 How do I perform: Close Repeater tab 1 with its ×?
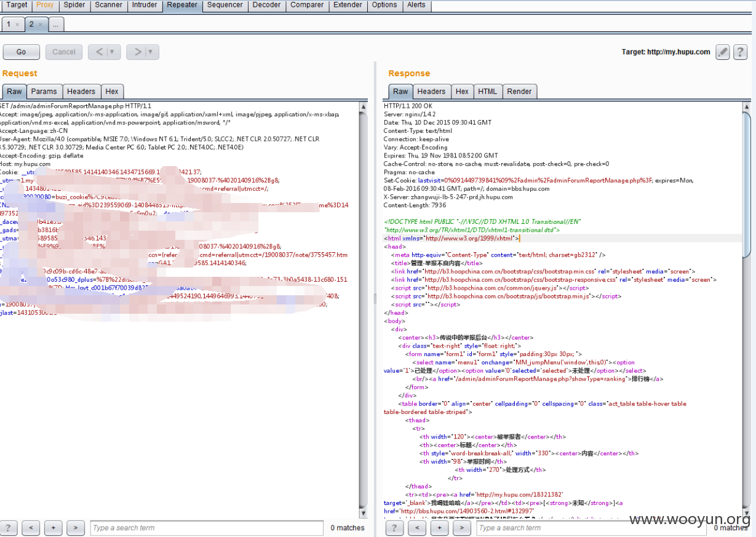(x=17, y=25)
